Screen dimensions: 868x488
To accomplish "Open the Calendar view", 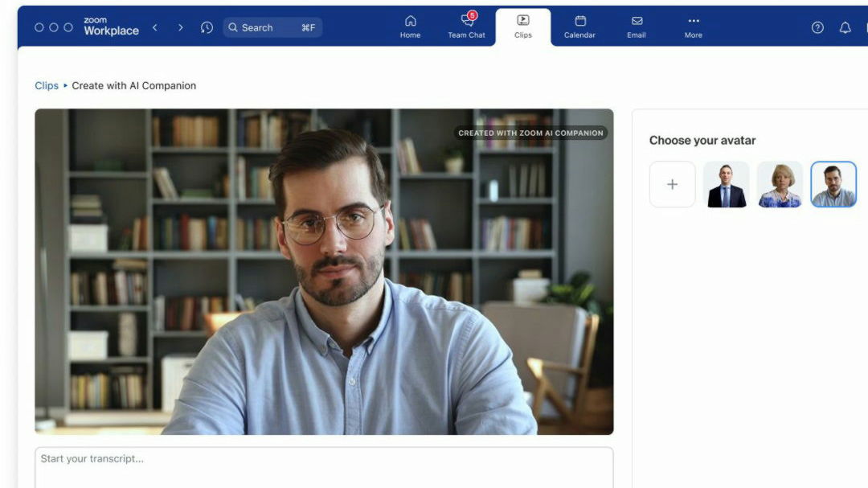I will [579, 27].
